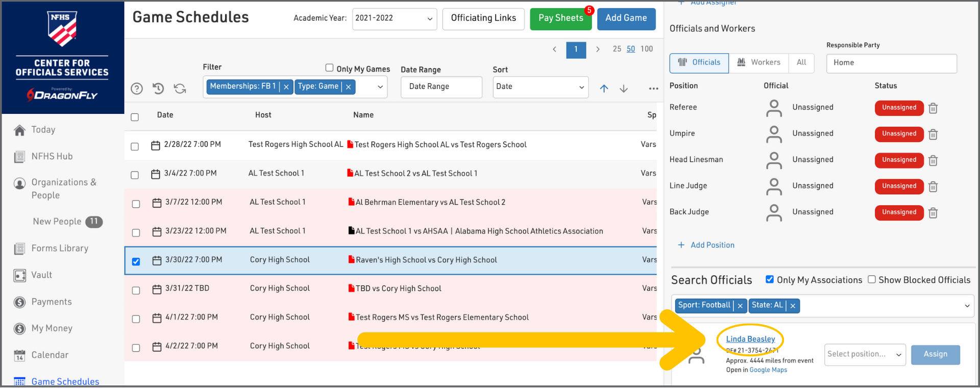Sort ascending with the up arrow
The height and width of the screenshot is (388, 980).
[604, 88]
